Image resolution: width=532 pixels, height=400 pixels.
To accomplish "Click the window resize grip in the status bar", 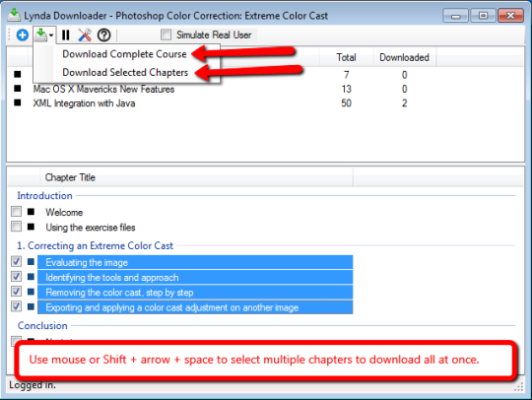I will (x=519, y=387).
